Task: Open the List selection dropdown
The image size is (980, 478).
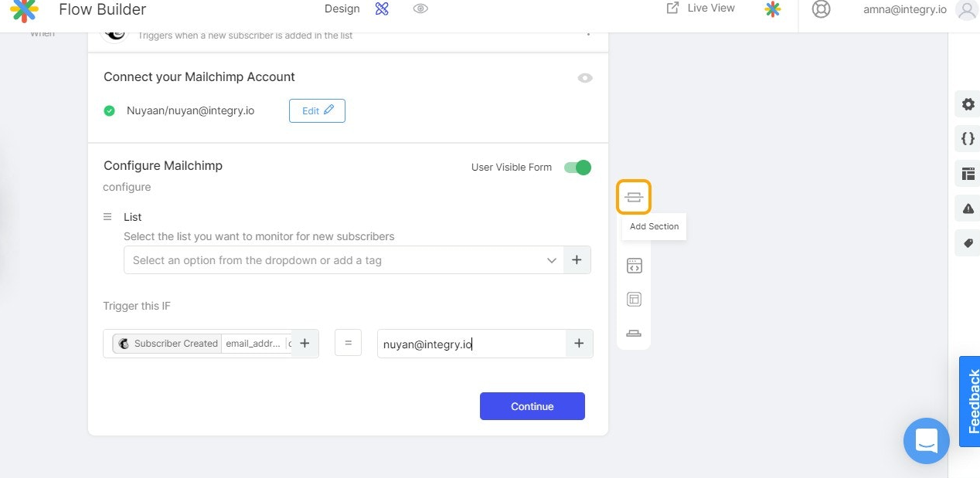Action: click(x=344, y=260)
